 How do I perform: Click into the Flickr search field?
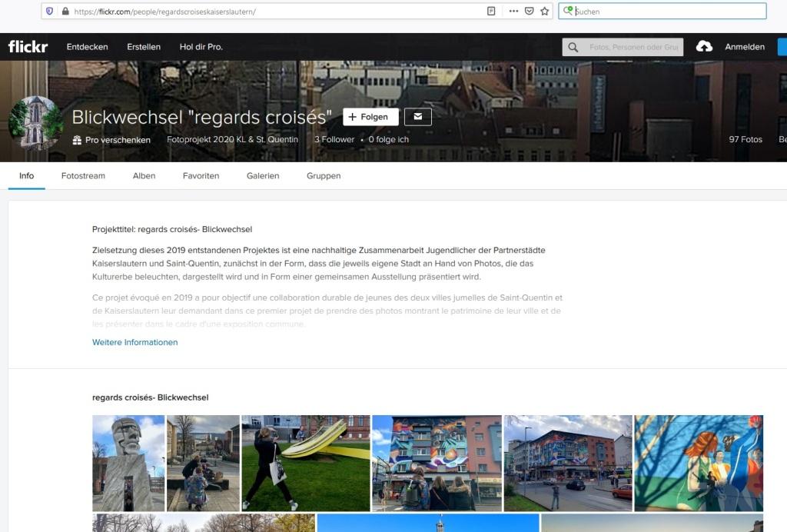[632, 48]
